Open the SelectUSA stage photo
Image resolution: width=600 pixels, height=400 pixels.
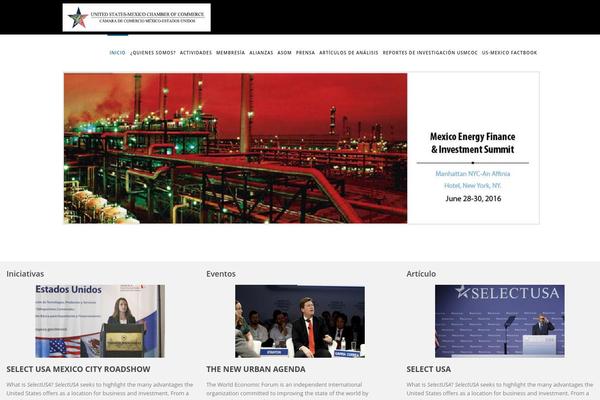click(x=500, y=321)
